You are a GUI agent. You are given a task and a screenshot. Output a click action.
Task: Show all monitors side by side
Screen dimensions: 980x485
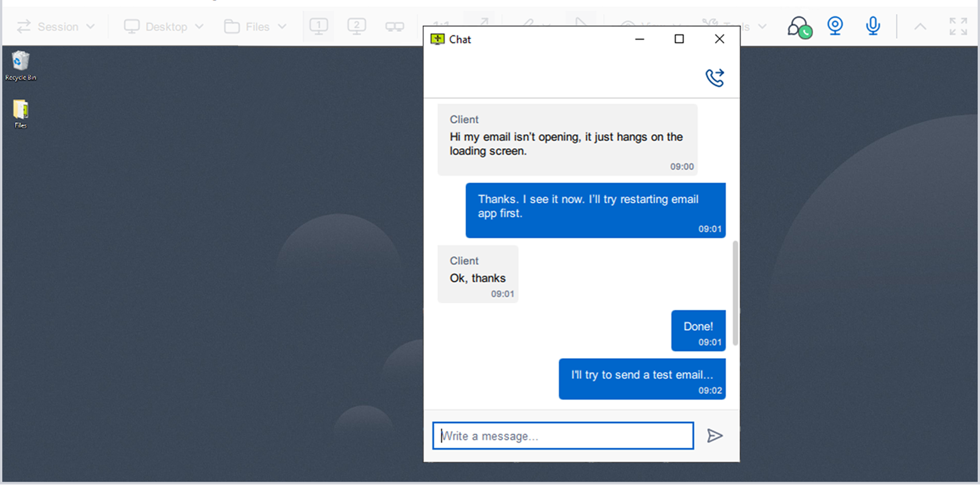pos(395,26)
